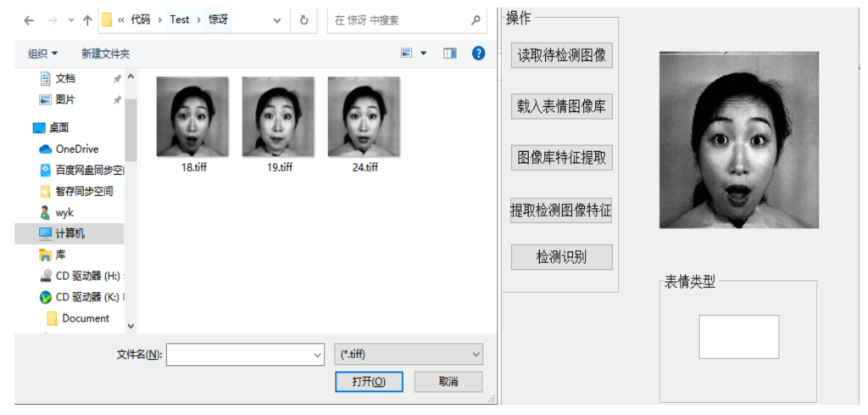Select Test in the address path
Viewport: 868px width, 415px height.
click(x=180, y=20)
